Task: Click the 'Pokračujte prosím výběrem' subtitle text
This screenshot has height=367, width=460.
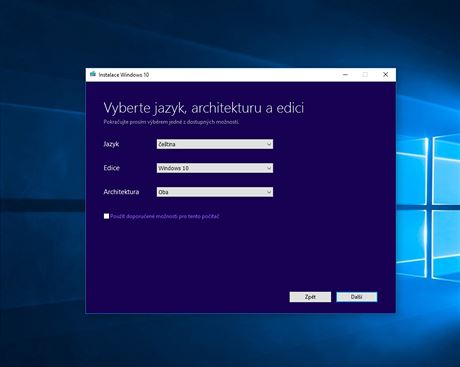Action: point(171,122)
